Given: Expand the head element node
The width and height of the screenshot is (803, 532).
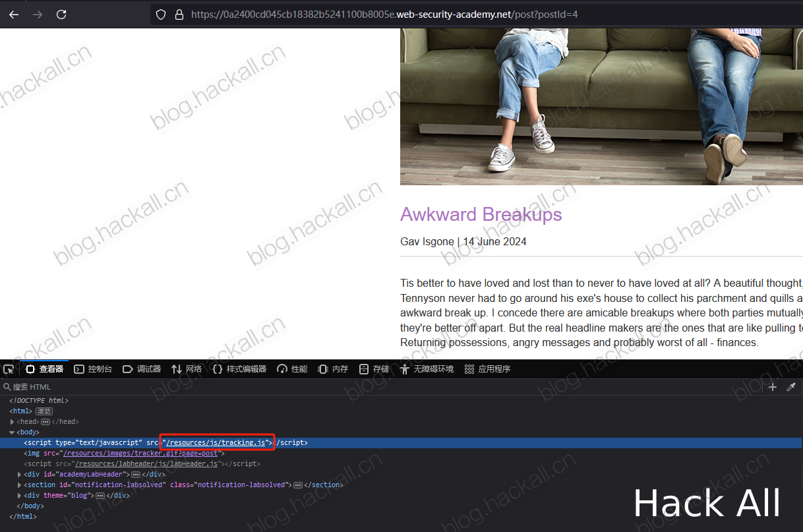Looking at the screenshot, I should tap(13, 421).
